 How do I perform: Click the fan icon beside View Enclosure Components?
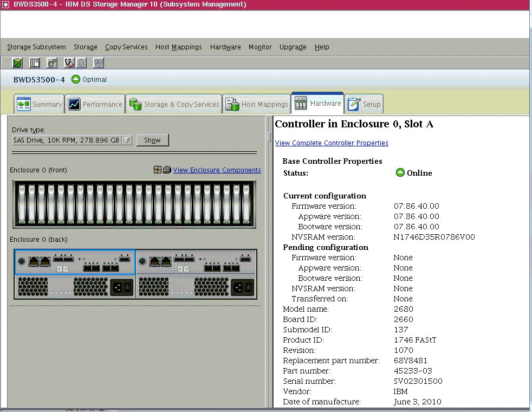(157, 170)
